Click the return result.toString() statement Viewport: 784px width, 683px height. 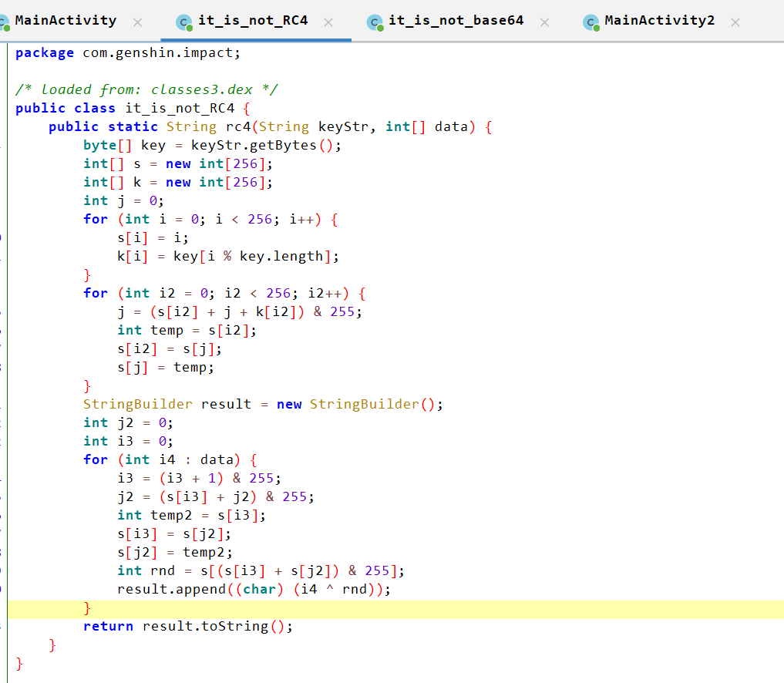(188, 626)
